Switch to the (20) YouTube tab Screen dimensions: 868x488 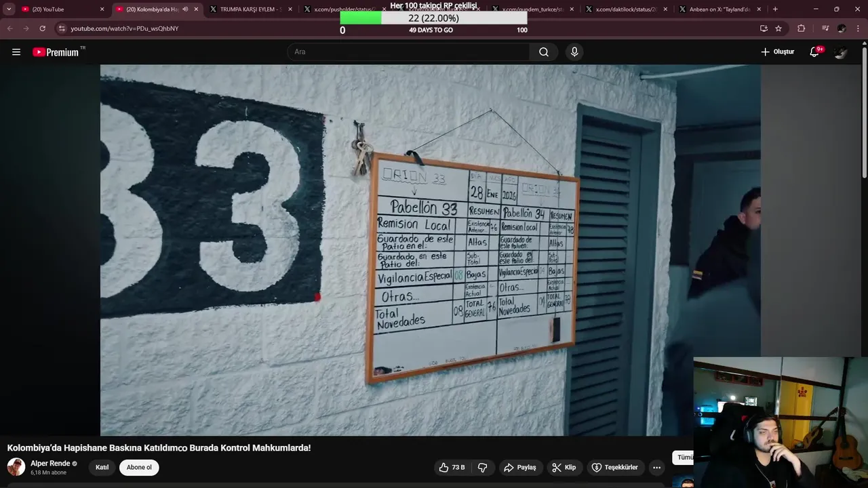tap(62, 9)
